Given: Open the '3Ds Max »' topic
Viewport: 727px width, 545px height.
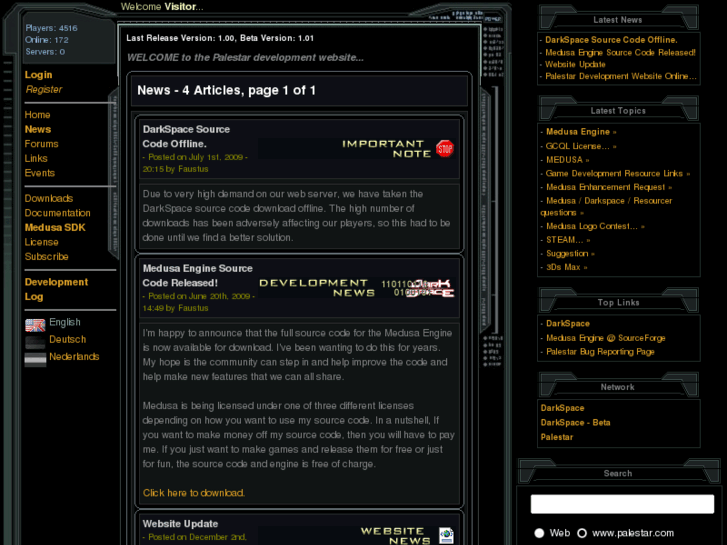Looking at the screenshot, I should (567, 267).
